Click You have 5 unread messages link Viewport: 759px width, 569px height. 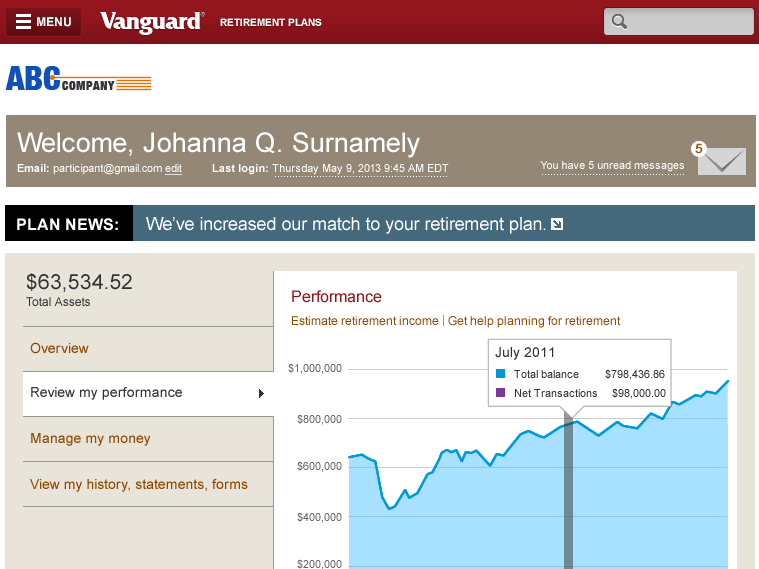click(612, 166)
